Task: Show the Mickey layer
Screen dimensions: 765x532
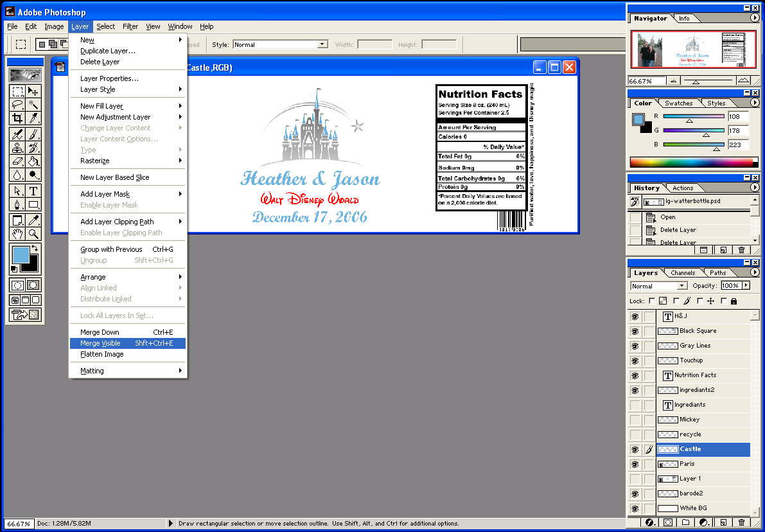Action: point(635,420)
